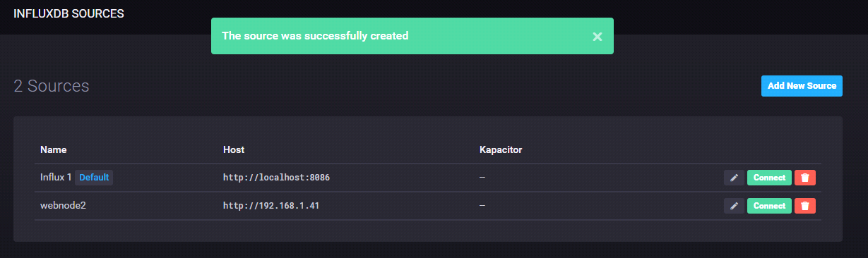Click the InfluxDB Sources page title
The image size is (868, 258).
click(69, 13)
